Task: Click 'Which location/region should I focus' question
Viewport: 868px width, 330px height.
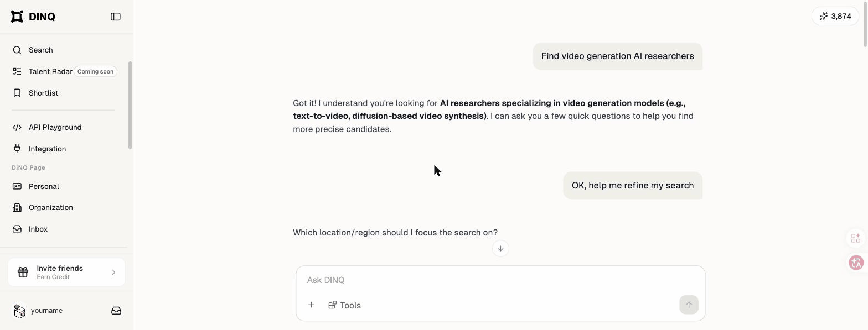Action: coord(395,233)
